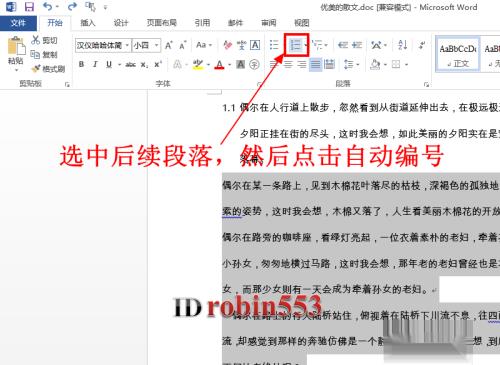
Task: Click the Clear Formatting eraser icon
Action: 228,45
